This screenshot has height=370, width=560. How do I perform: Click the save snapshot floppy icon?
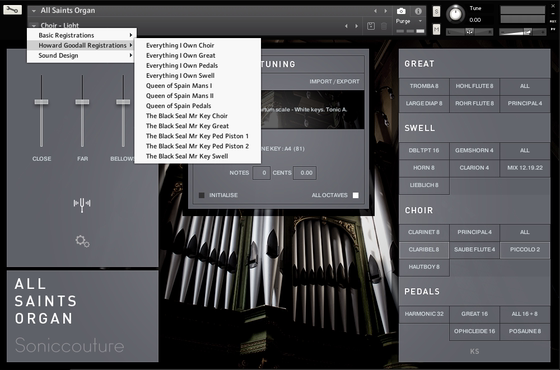pos(371,26)
